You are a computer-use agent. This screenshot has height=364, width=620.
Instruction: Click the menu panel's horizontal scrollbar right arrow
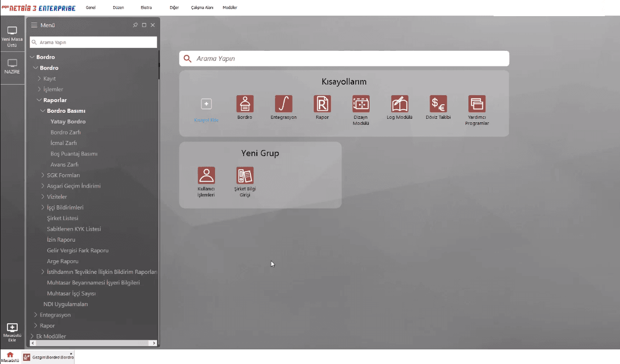[155, 343]
